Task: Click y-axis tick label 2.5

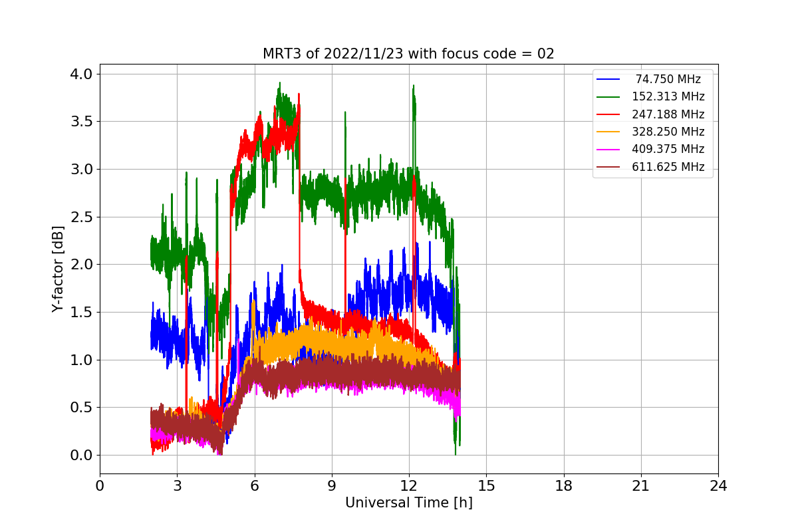Action: (x=81, y=217)
